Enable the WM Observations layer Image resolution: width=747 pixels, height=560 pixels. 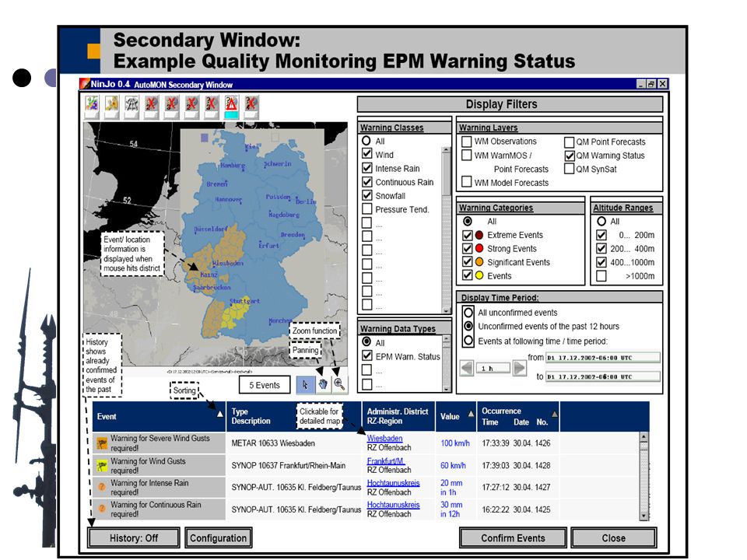coord(467,142)
